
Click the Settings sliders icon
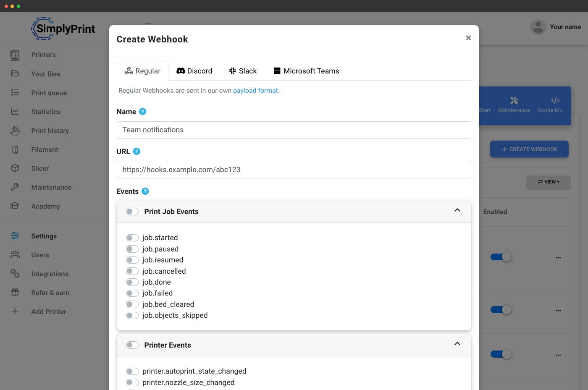pyautogui.click(x=15, y=236)
